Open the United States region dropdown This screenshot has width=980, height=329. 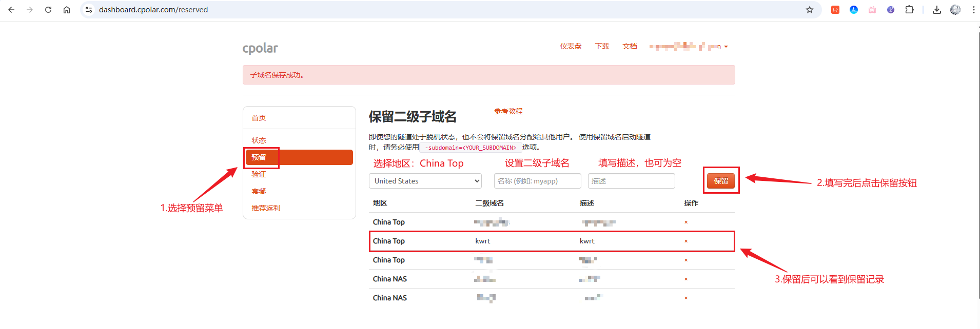(425, 181)
